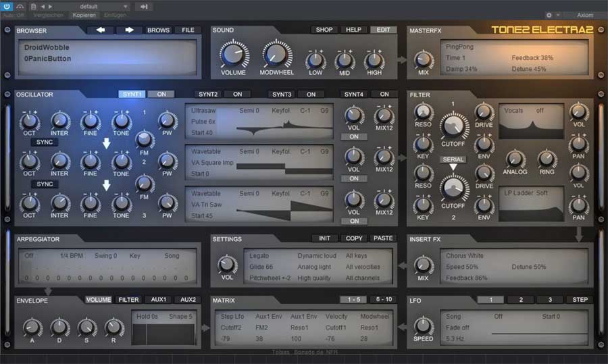Toggle SYNT1 ON switch

click(161, 94)
